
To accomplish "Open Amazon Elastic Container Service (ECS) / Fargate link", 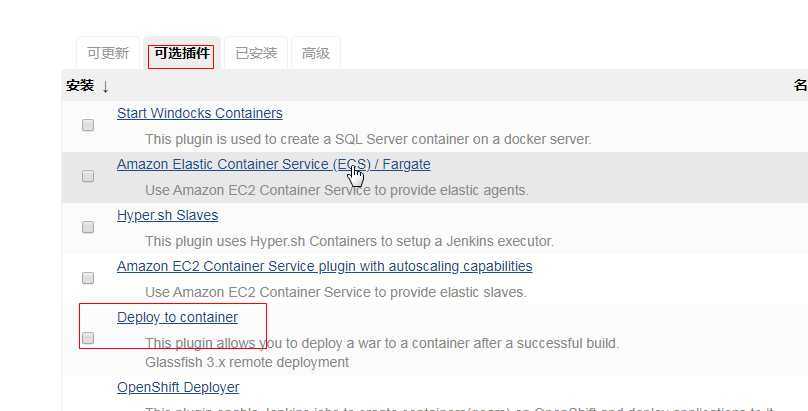I will [274, 164].
